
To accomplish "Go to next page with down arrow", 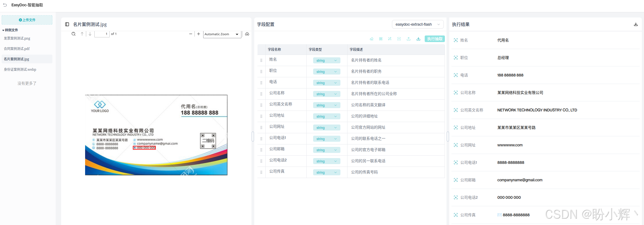I will [90, 34].
